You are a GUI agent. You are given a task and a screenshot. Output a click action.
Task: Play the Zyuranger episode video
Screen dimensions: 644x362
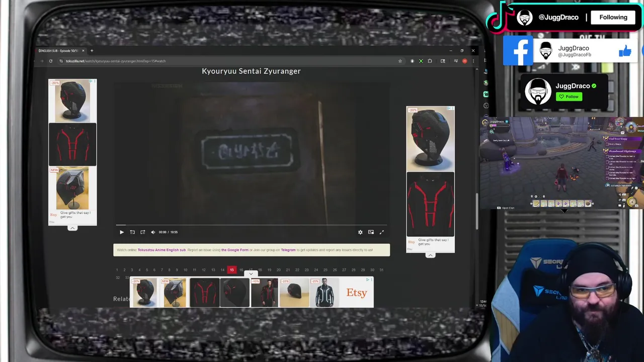121,232
